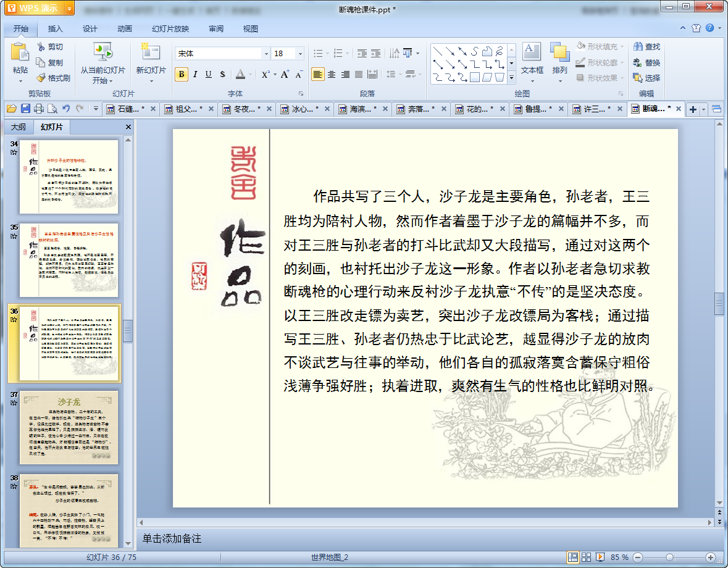Toggle Italic formatting button
Screen dimensions: 728x568
195,74
